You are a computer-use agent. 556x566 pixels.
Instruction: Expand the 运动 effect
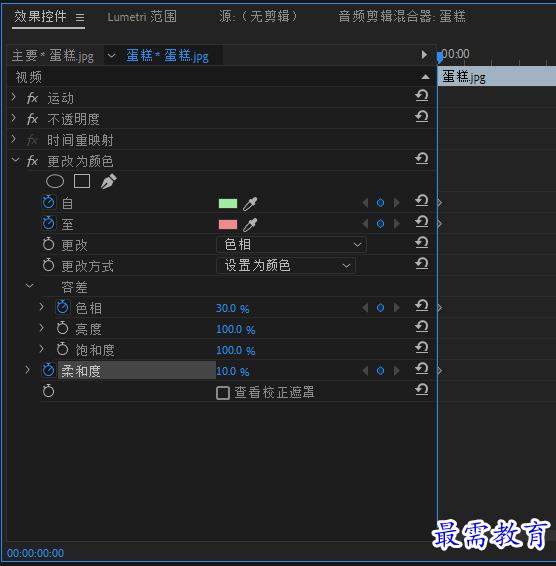pyautogui.click(x=14, y=97)
